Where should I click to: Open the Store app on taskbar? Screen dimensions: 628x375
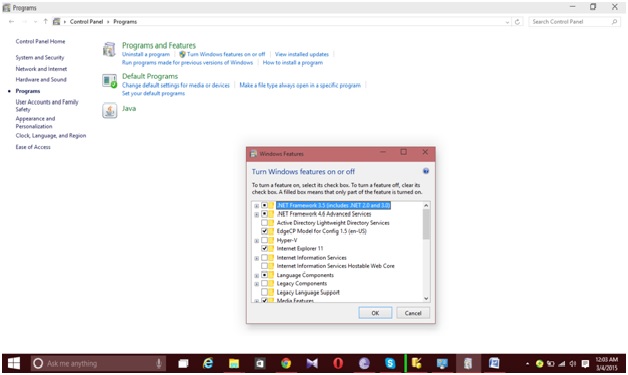click(260, 363)
